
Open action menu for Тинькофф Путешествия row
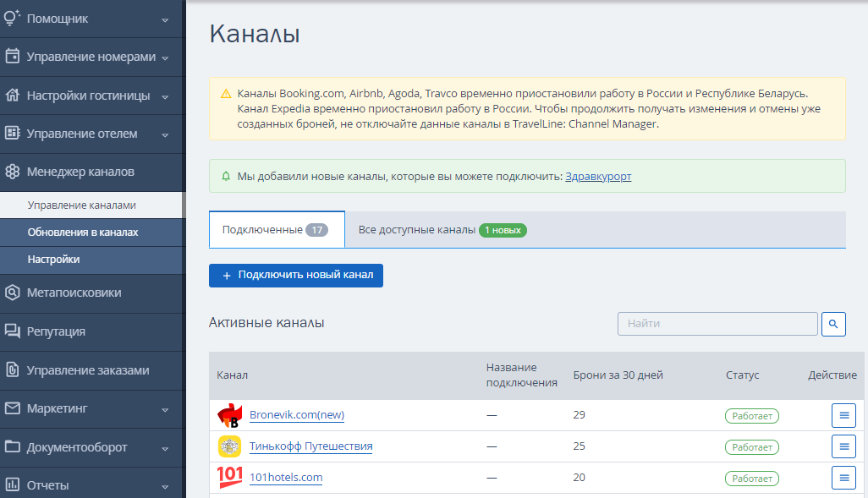843,446
